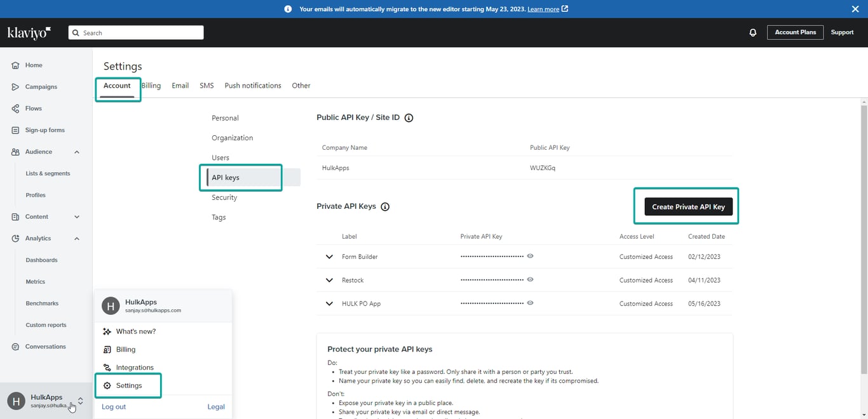Switch to the Billing tab
The width and height of the screenshot is (868, 419).
click(x=151, y=86)
